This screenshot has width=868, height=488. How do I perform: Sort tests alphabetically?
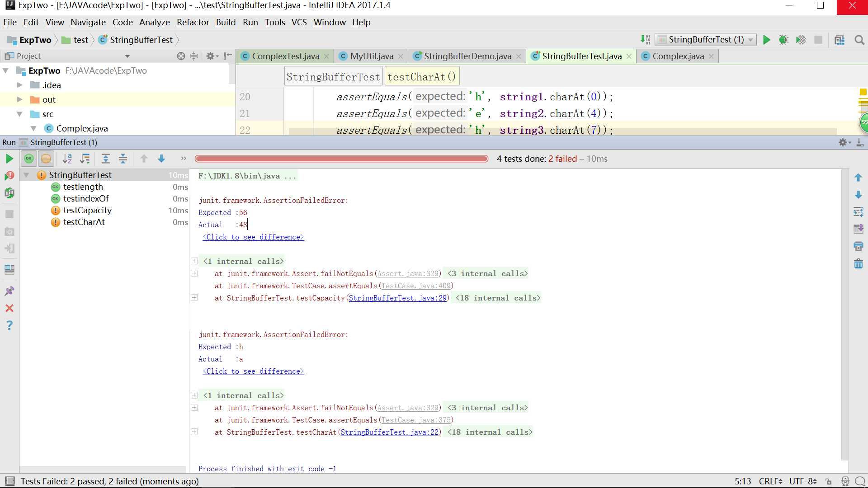tap(67, 159)
